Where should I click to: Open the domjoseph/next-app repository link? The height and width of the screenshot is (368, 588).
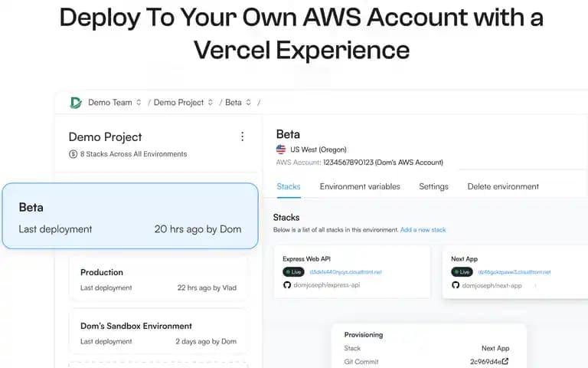tap(492, 285)
